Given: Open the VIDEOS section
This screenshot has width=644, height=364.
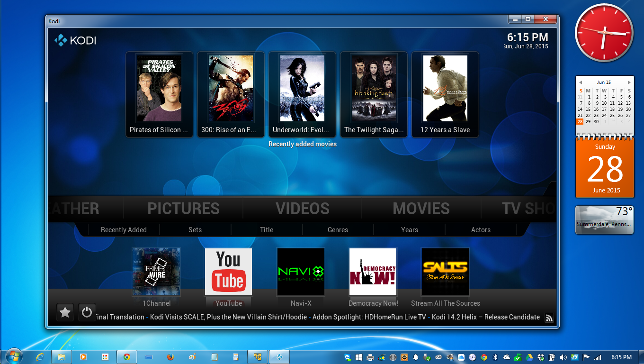Looking at the screenshot, I should click(x=302, y=209).
